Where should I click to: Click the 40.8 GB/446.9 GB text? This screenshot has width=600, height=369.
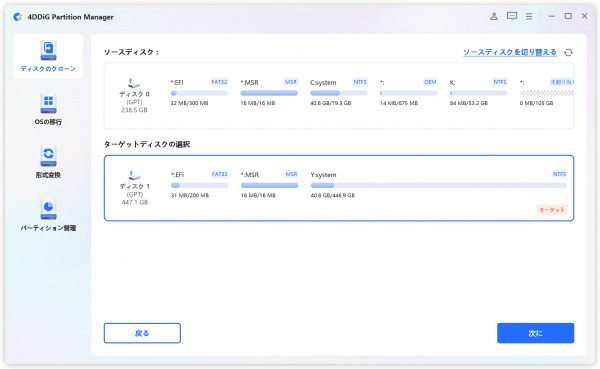click(x=333, y=195)
